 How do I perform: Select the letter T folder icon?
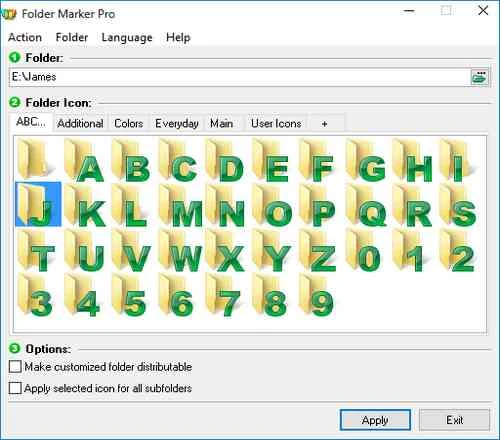(37, 250)
